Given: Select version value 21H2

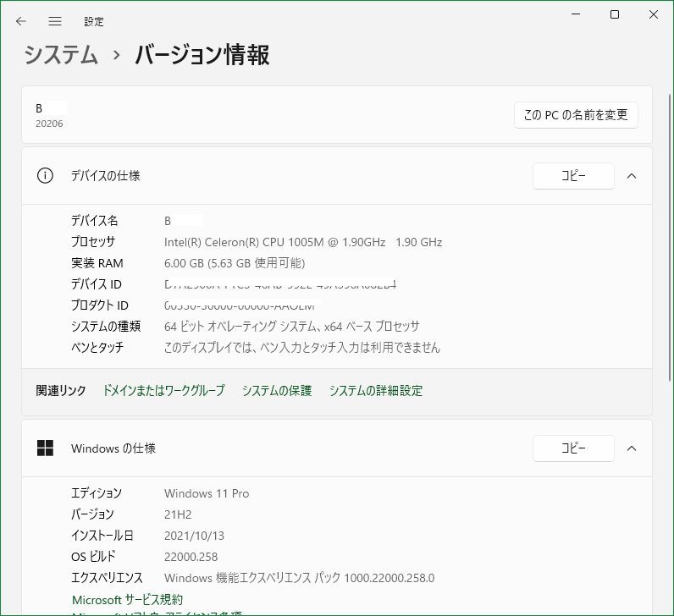Looking at the screenshot, I should pos(178,514).
